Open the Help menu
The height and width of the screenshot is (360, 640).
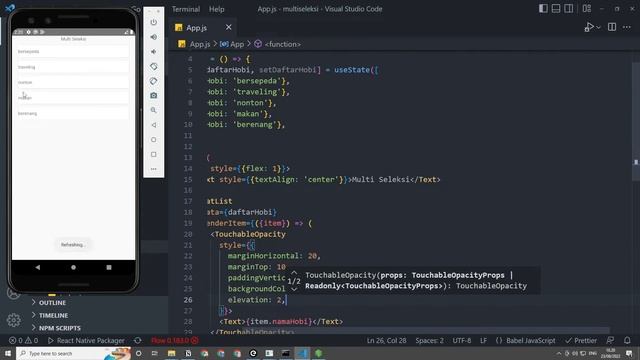(217, 9)
